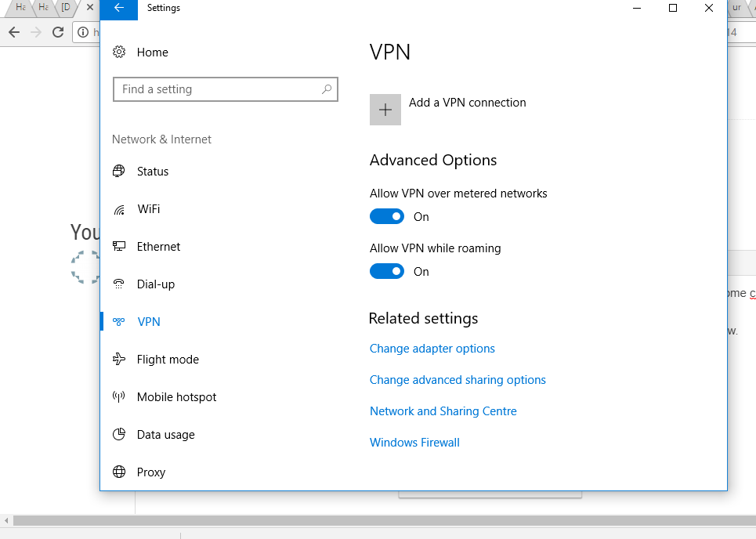Open Change advanced sharing options link
The image size is (756, 539).
tap(458, 380)
